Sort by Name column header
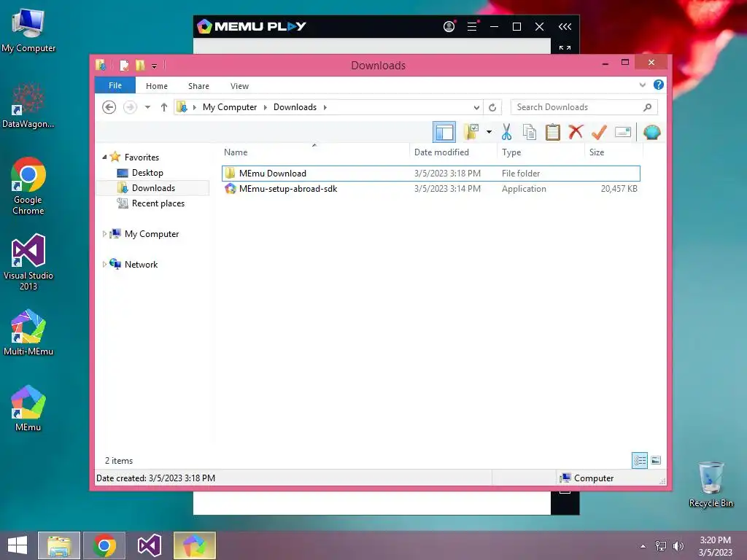This screenshot has width=747, height=560. (x=314, y=152)
